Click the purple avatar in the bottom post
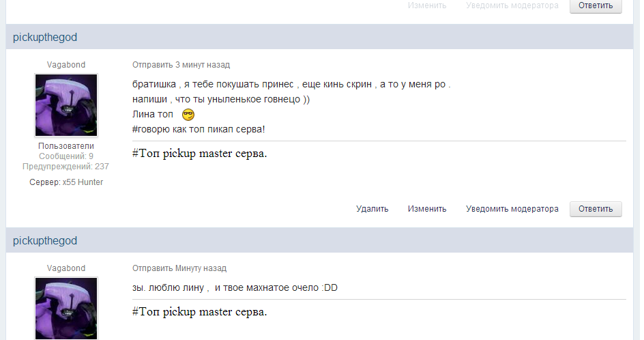Image resolution: width=644 pixels, height=340 pixels. pyautogui.click(x=66, y=309)
